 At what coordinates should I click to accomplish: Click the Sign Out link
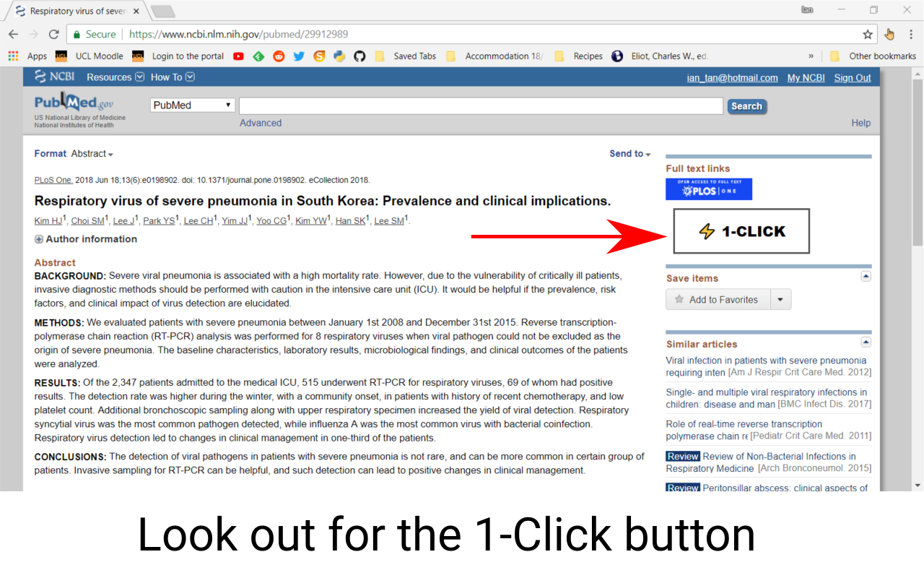[x=853, y=78]
